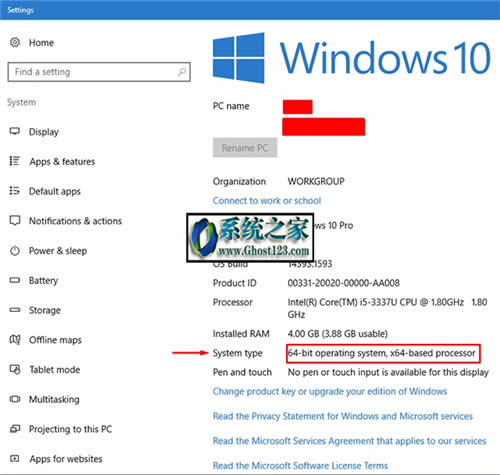500x475 pixels.
Task: Click the Settings window title
Action: (x=20, y=10)
